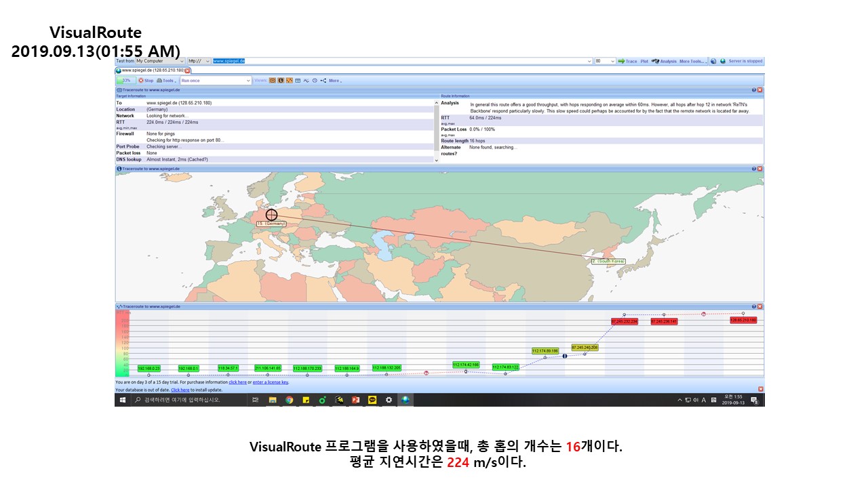The height and width of the screenshot is (488, 868).
Task: Select final hop 128.65.210.180 in graph
Action: tap(743, 320)
